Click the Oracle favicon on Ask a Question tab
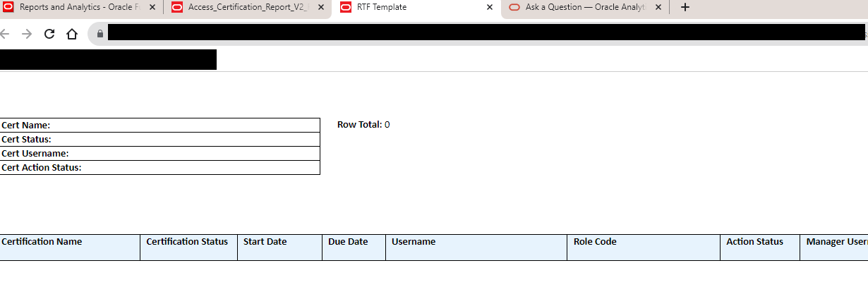 click(x=514, y=7)
